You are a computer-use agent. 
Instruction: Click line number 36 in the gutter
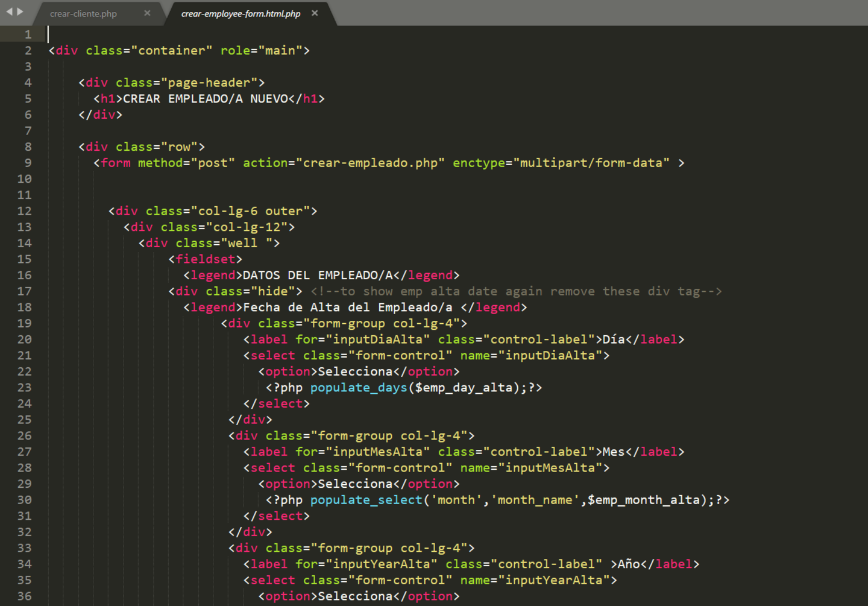coord(24,596)
